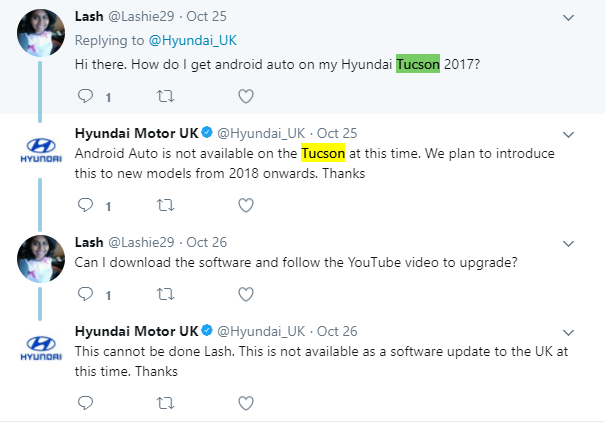Retweet Lash's Oct 26 tweet
Viewport: 605px width, 426px height.
(x=165, y=295)
